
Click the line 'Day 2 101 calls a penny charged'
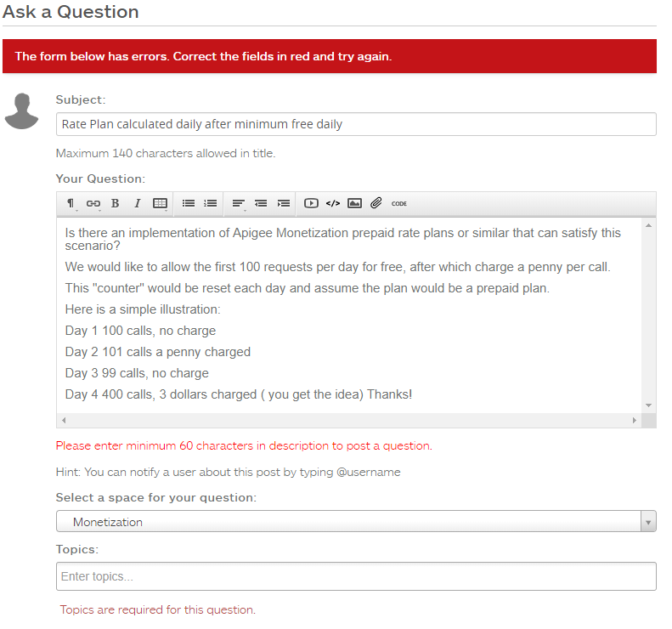[158, 352]
